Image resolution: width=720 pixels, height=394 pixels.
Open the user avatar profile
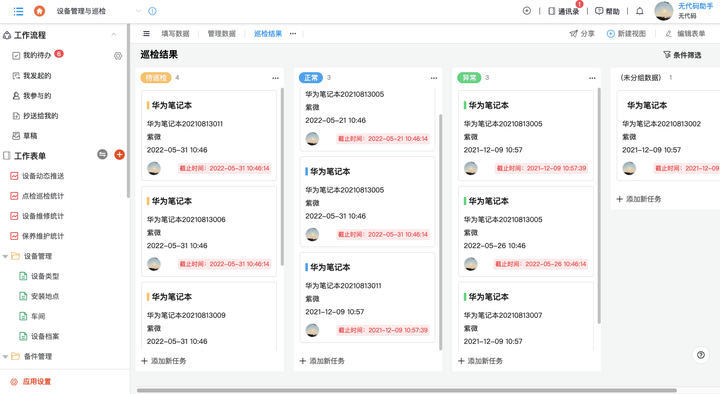click(x=664, y=11)
